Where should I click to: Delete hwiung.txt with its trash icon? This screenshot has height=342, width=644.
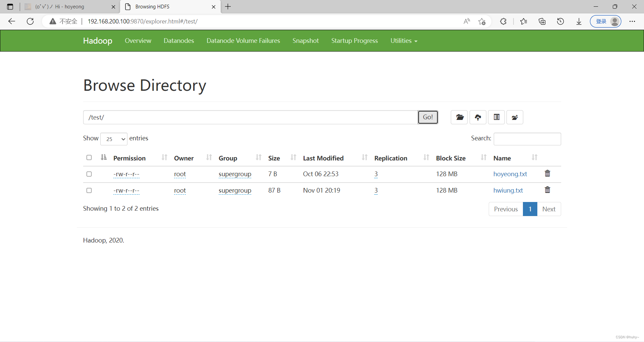click(x=547, y=190)
